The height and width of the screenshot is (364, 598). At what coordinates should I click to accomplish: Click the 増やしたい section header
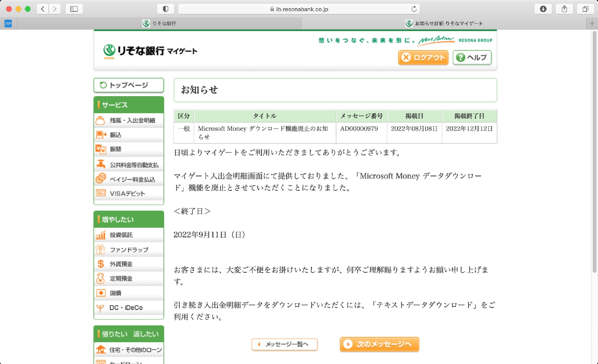coord(129,219)
